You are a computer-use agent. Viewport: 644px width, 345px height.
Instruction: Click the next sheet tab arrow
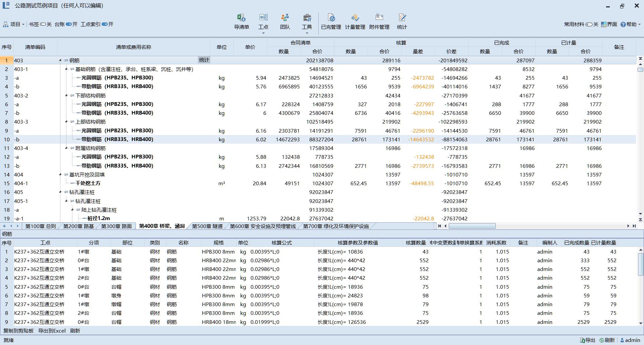coord(17,226)
